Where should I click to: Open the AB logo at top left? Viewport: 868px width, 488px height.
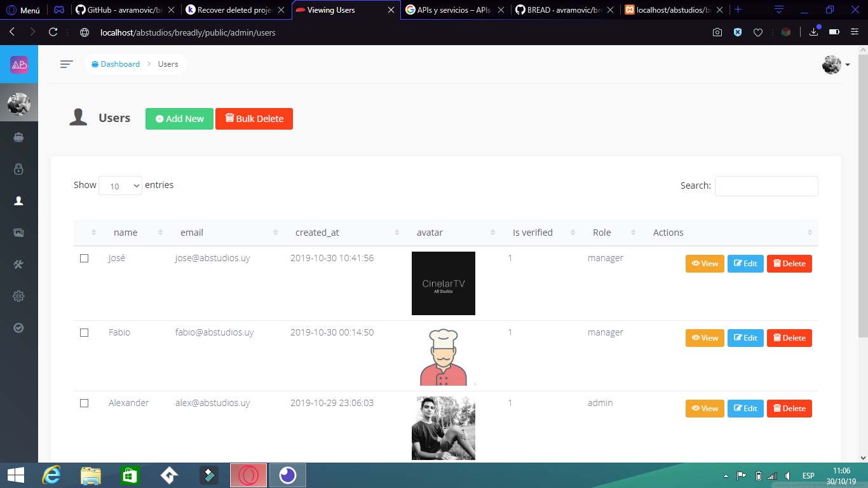[x=18, y=64]
